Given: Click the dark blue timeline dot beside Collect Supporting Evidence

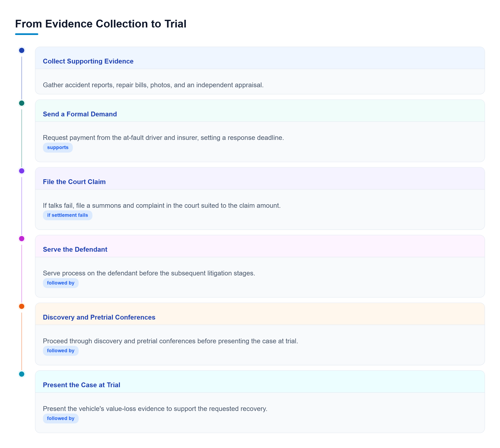Looking at the screenshot, I should 22,50.
